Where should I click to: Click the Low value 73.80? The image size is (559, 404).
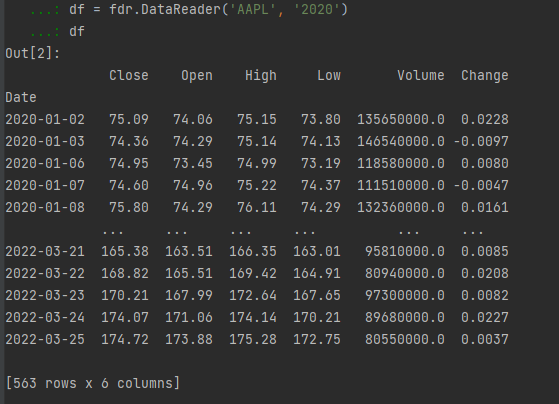coord(321,119)
